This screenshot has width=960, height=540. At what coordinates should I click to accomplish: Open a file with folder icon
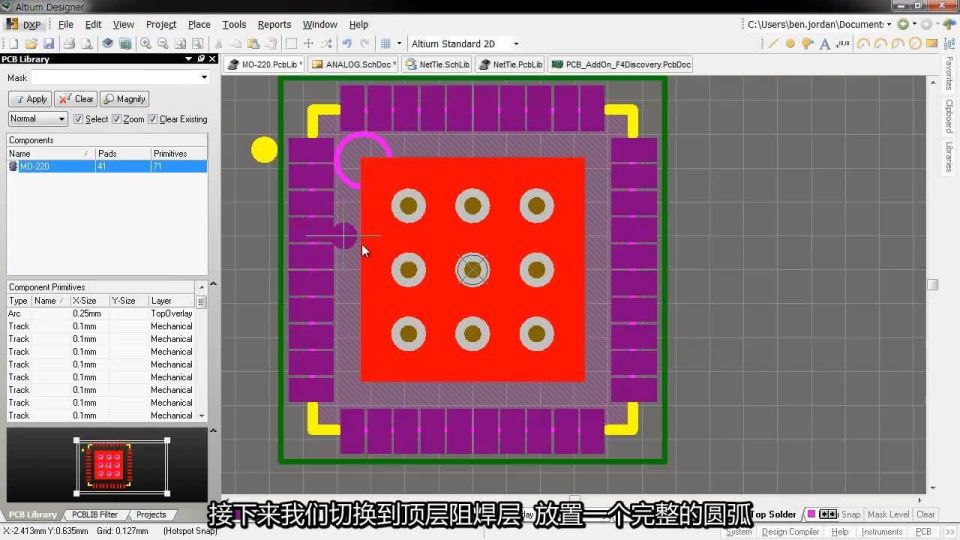click(31, 44)
